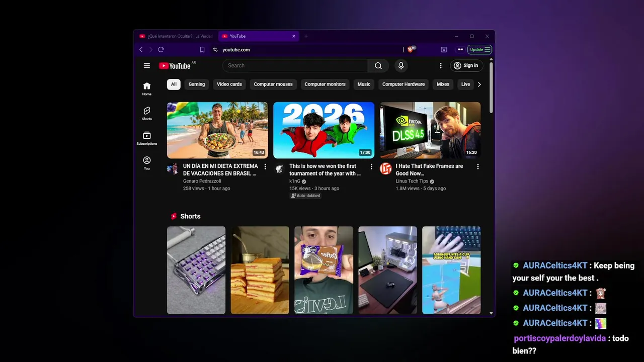Viewport: 644px width, 362px height.
Task: Open 'This is how we won the first tournament' title
Action: tap(325, 170)
